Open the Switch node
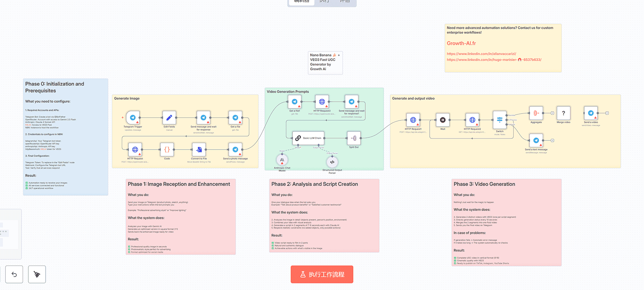Image resolution: width=644 pixels, height=290 pixels. 499,120
